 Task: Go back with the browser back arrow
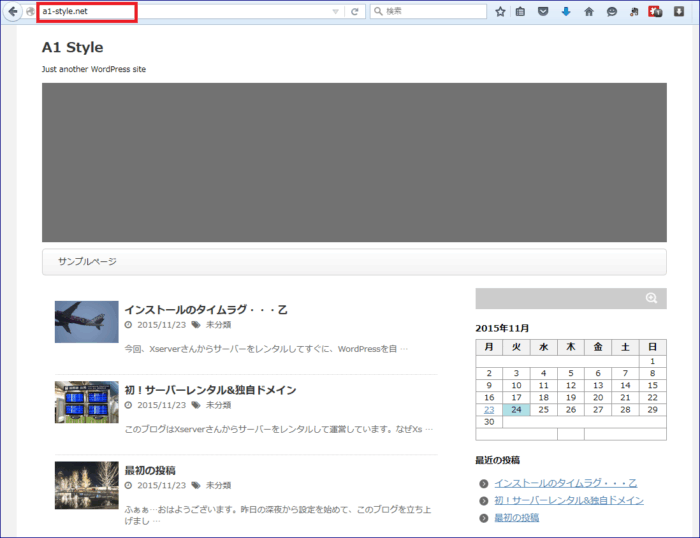[x=13, y=11]
